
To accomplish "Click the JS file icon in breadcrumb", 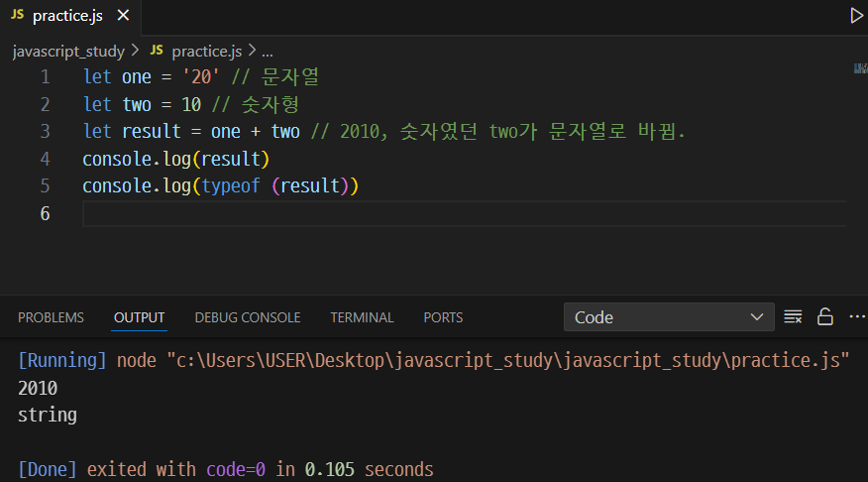I will coord(157,51).
